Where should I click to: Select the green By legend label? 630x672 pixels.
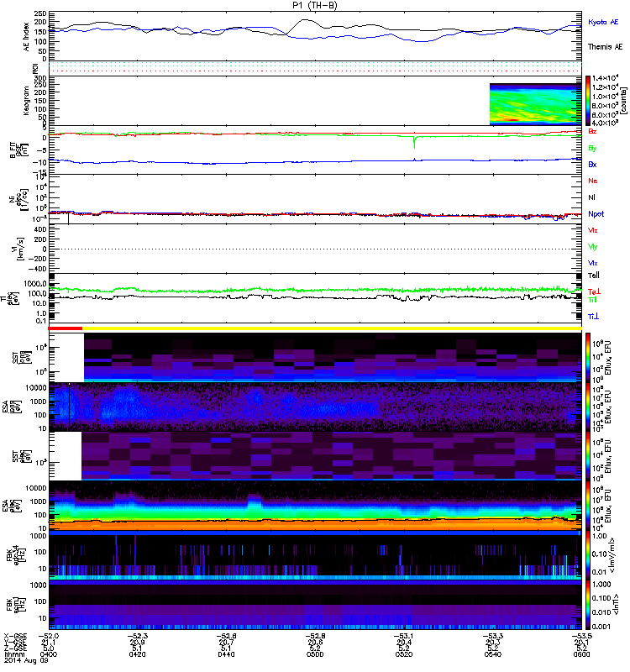pos(592,149)
